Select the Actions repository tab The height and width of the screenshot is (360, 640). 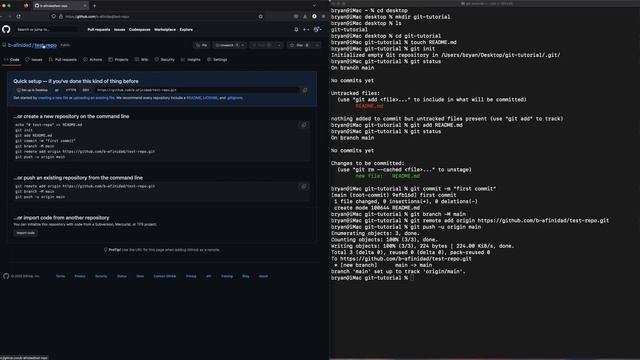[x=93, y=60]
